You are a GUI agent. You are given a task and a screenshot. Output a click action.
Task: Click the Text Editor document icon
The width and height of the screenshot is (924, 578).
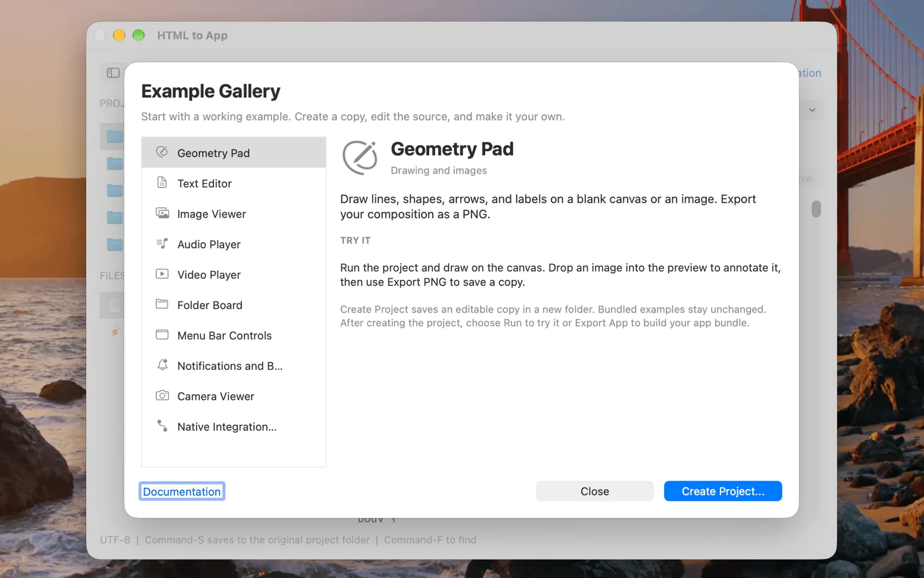pos(162,183)
